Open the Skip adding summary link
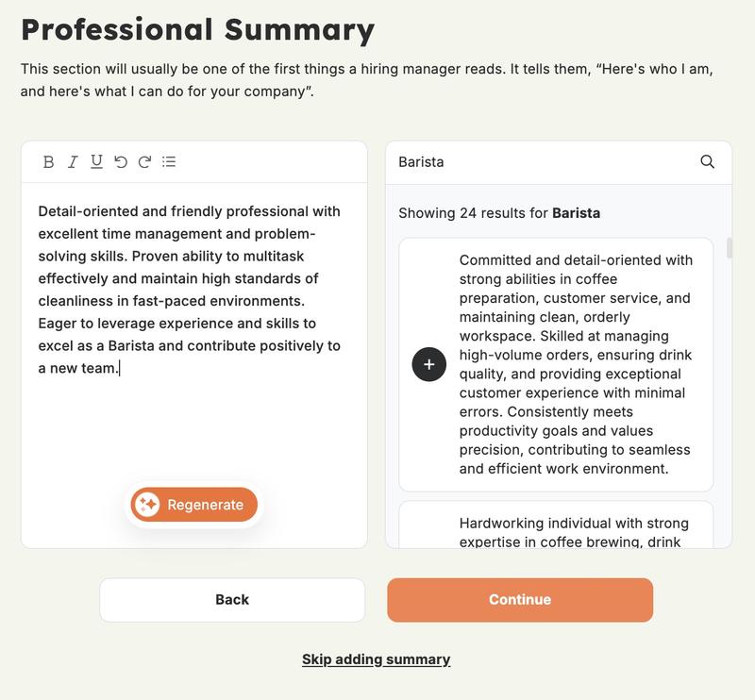This screenshot has width=755, height=700. (x=376, y=660)
